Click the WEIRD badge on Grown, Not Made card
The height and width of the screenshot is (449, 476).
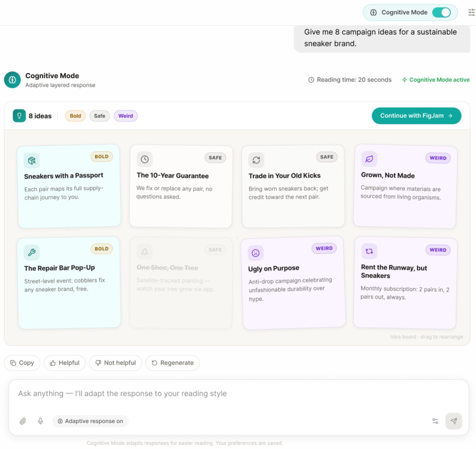coord(438,158)
